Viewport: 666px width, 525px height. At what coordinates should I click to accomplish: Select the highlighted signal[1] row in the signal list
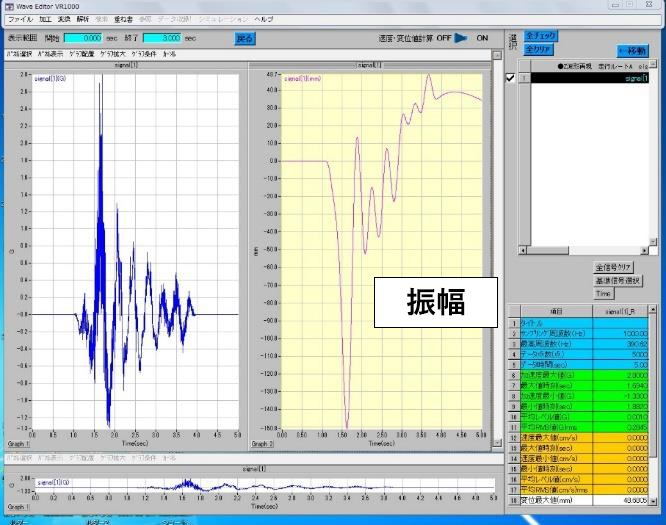click(x=590, y=78)
